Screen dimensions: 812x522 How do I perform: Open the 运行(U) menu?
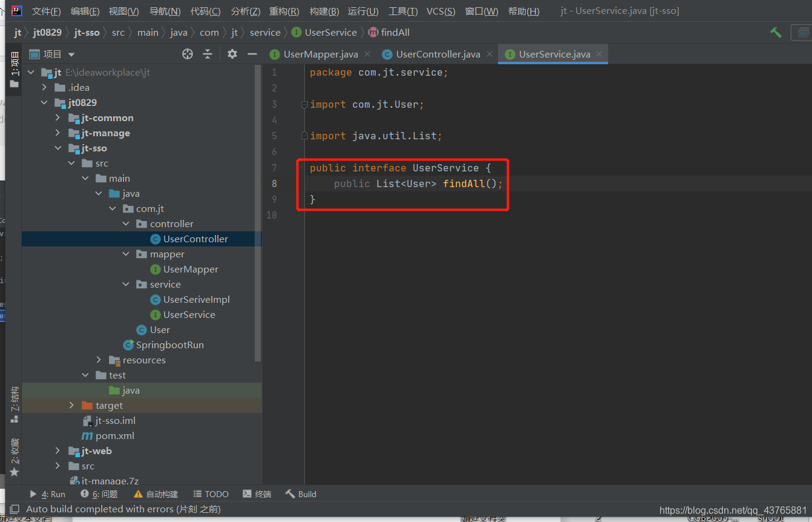coord(363,11)
